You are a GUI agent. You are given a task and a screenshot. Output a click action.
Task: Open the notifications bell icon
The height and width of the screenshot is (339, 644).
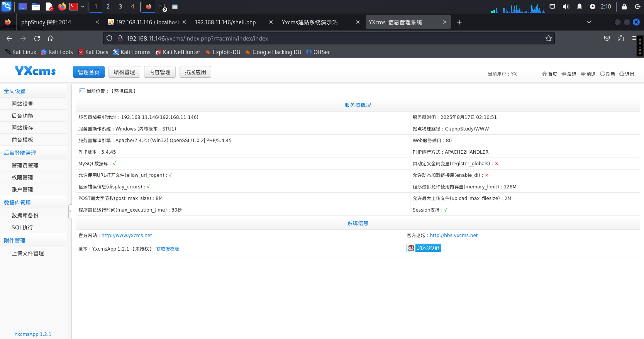(x=580, y=7)
